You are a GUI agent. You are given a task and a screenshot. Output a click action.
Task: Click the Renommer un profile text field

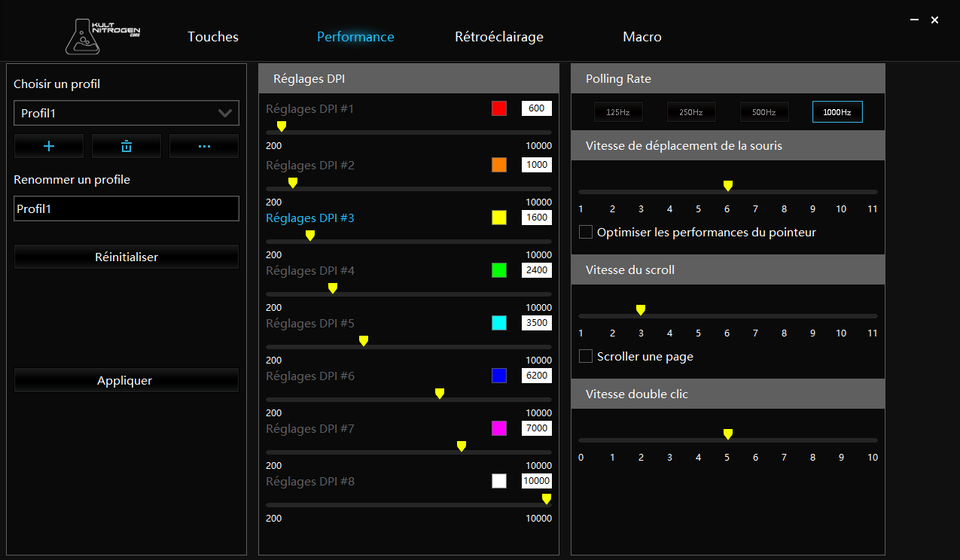126,208
